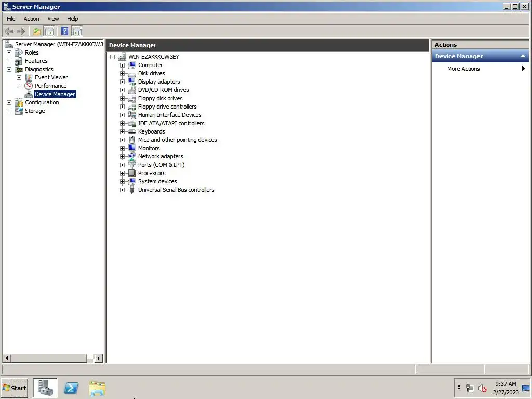Click the Configuration icon in the tree
This screenshot has width=532, height=399.
[x=19, y=102]
